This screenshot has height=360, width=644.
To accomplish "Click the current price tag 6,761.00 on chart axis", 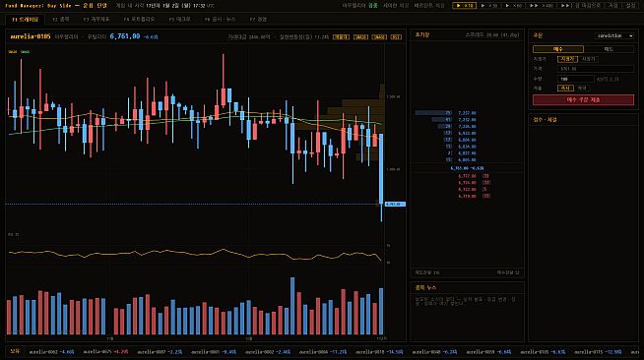I will [395, 204].
